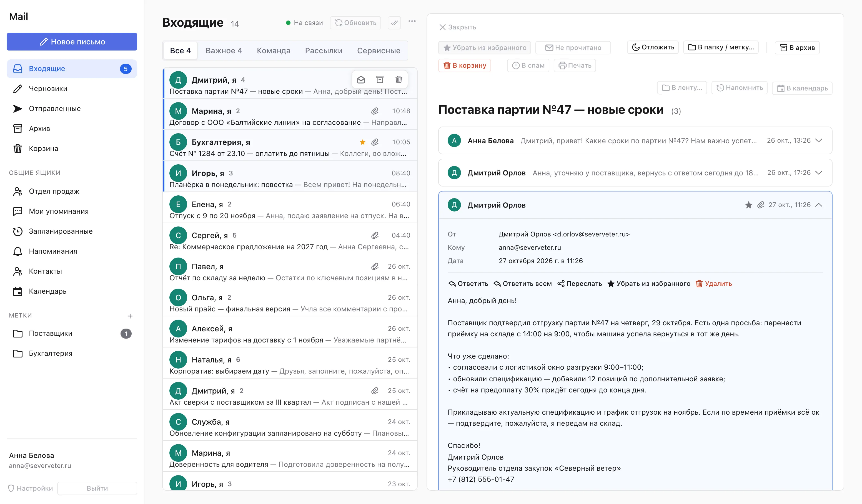This screenshot has height=504, width=862.
Task: Click the star on Бухгалтерия message row
Action: (363, 142)
